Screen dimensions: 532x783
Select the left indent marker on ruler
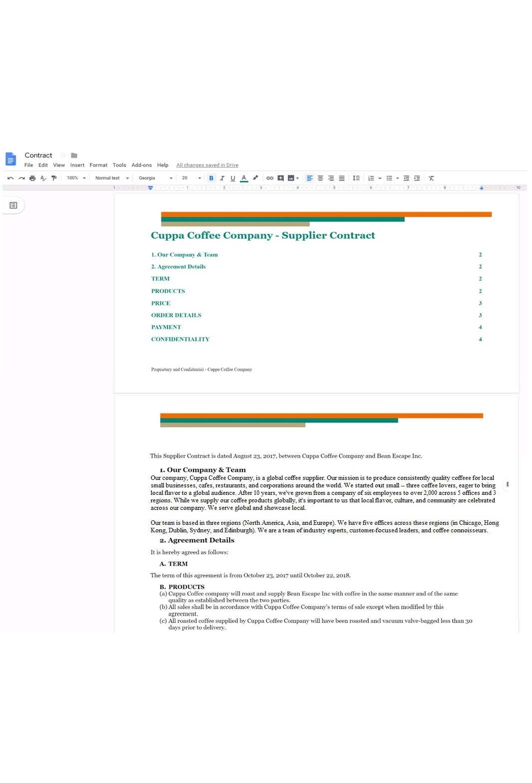coord(150,188)
